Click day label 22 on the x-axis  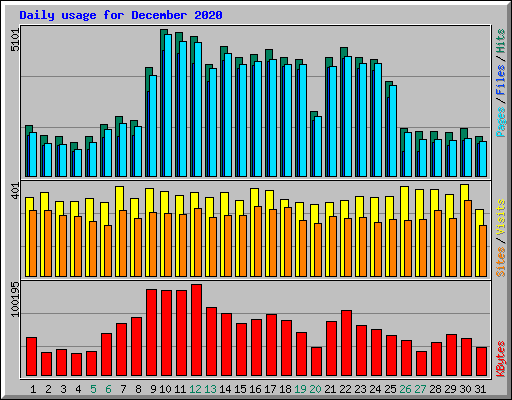pos(345,389)
